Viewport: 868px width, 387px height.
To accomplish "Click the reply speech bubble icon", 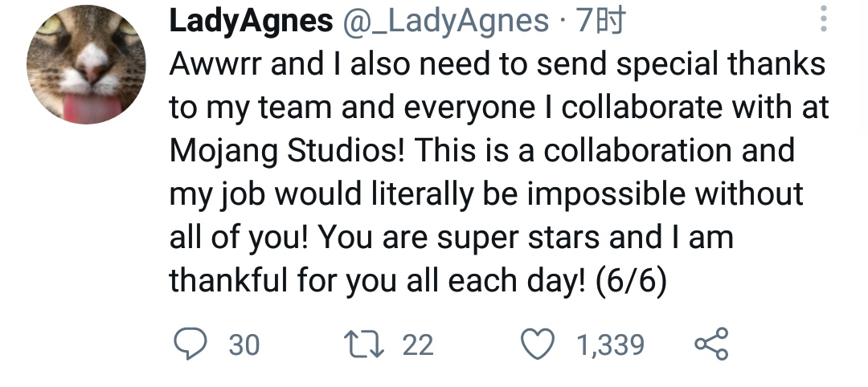I will click(x=191, y=344).
